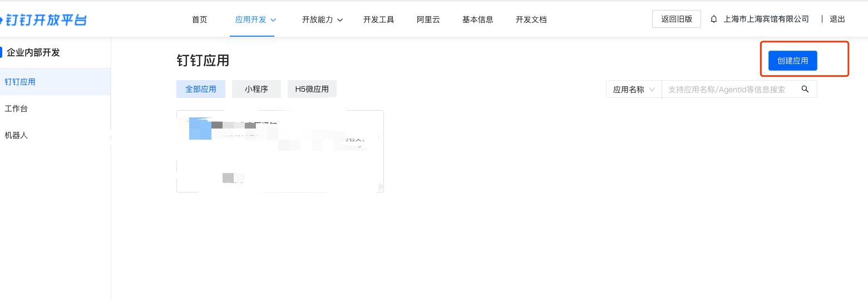
Task: Open 基本信息 in top navigation
Action: (x=478, y=19)
